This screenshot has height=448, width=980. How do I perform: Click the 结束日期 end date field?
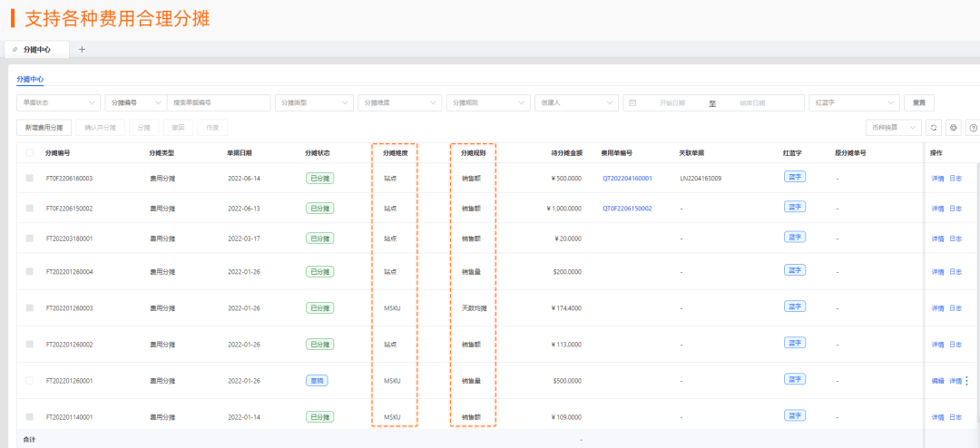752,103
